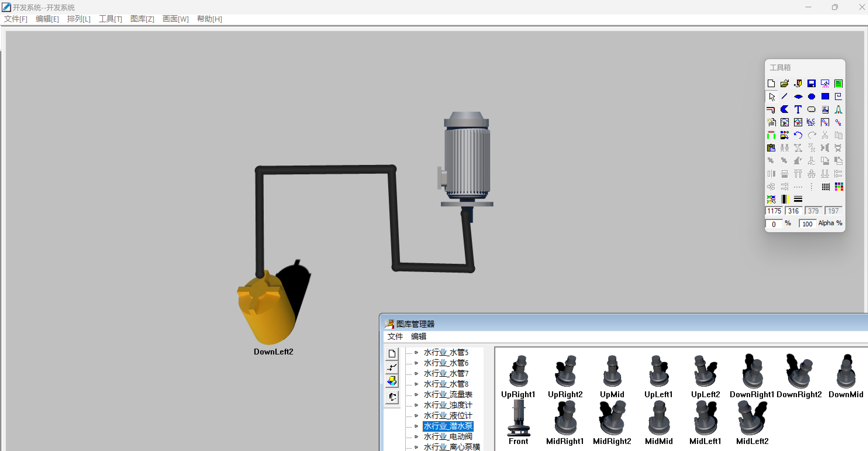868x451 pixels.
Task: Open the 画面[W] menu
Action: (175, 19)
